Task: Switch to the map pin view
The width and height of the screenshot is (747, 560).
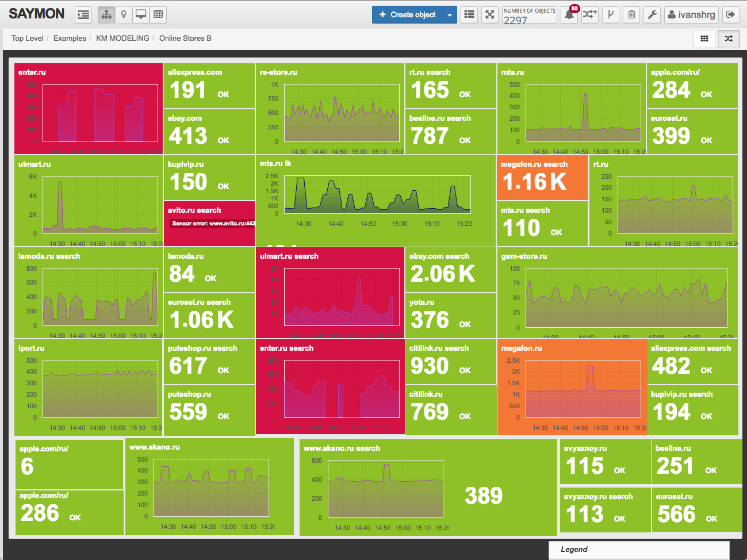Action: pos(124,15)
